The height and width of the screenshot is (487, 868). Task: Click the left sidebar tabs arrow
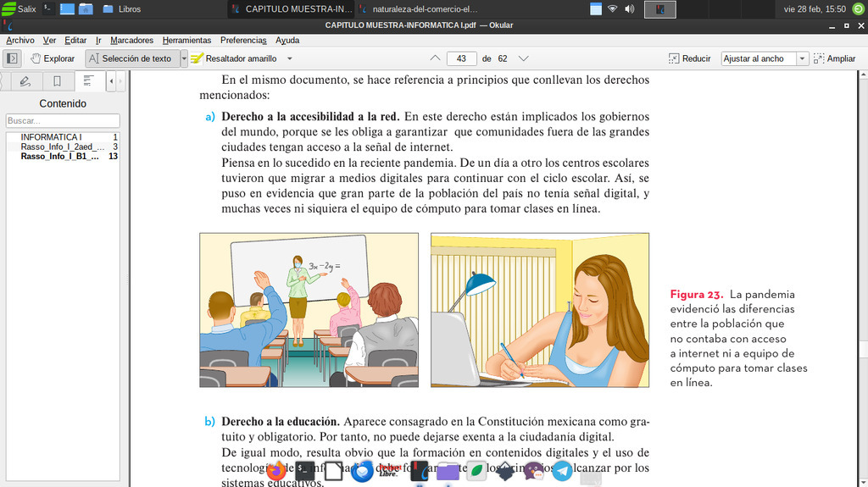click(111, 81)
